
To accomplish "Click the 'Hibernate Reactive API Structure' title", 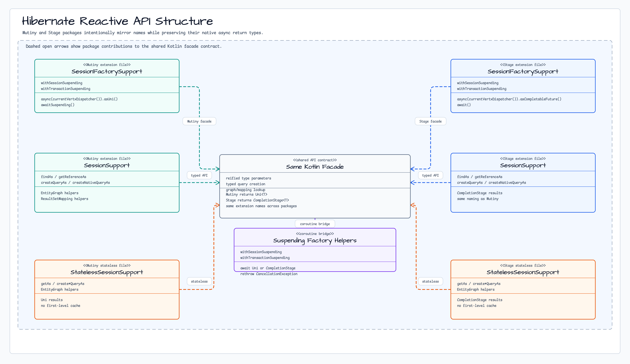I will (117, 21).
